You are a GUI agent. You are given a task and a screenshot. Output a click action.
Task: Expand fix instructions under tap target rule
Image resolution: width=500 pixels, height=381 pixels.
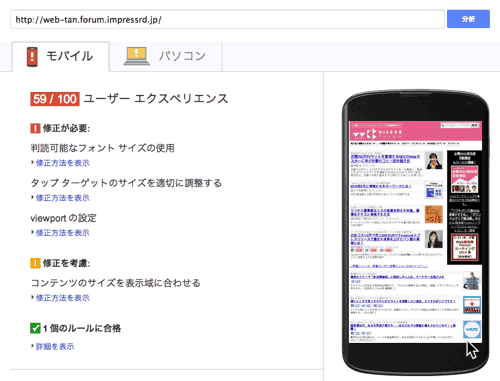coord(62,198)
